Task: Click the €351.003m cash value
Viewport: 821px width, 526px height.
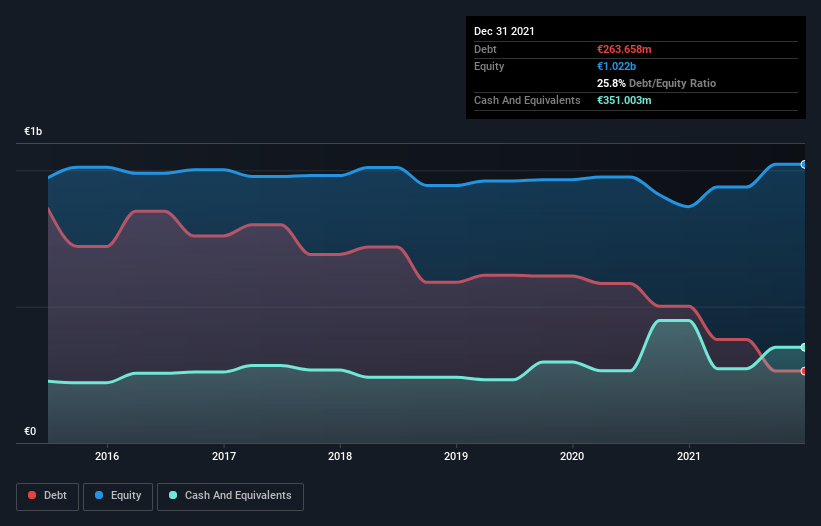Action: tap(624, 100)
